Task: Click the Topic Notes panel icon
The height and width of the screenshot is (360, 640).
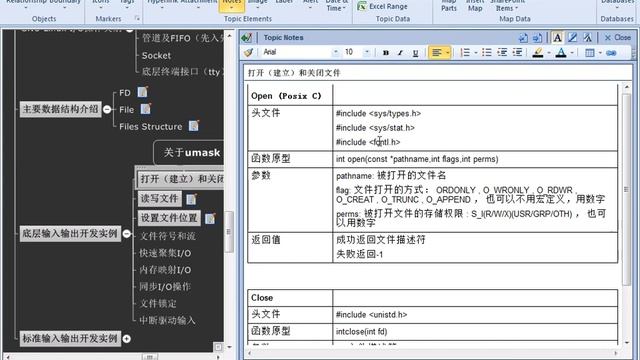Action: (x=247, y=38)
